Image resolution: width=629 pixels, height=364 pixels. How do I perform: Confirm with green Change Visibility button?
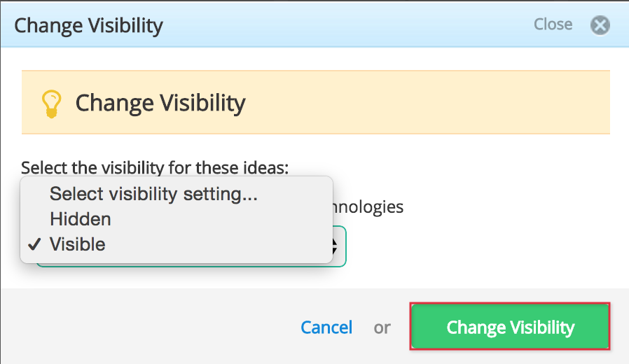[x=510, y=326]
